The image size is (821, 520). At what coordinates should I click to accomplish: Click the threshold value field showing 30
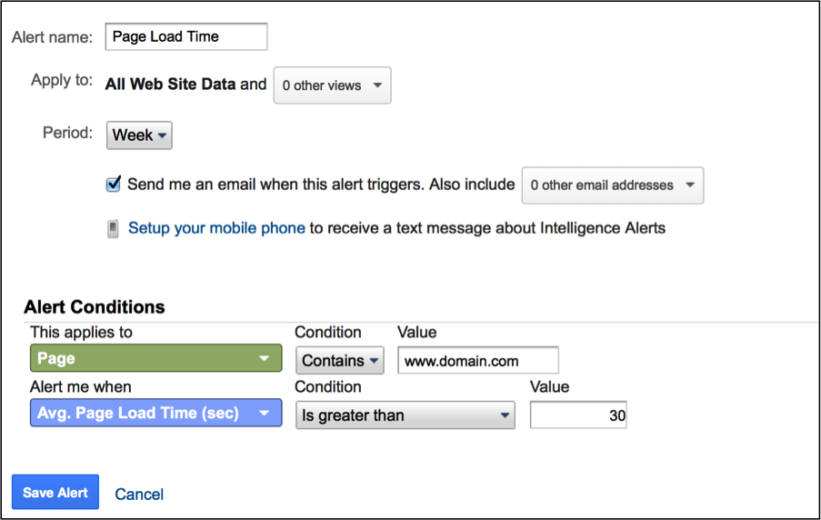coord(579,415)
